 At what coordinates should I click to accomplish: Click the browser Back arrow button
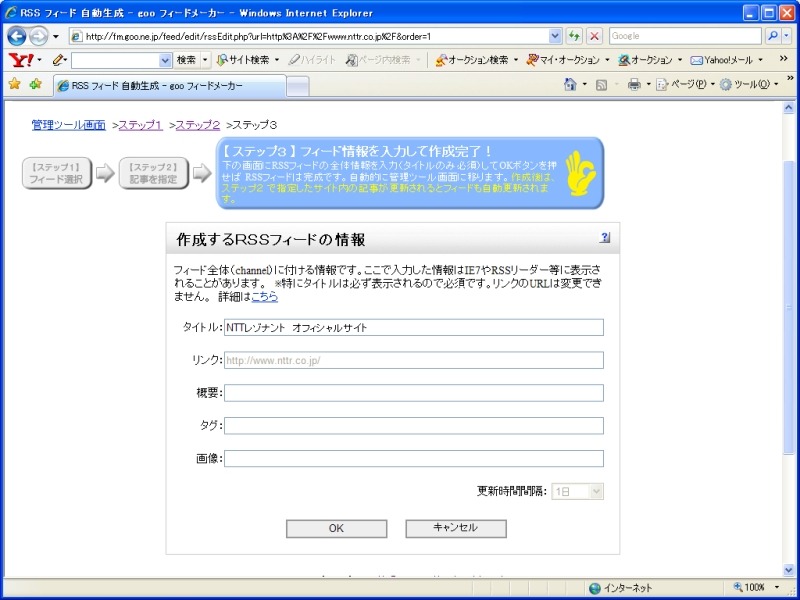click(x=17, y=36)
